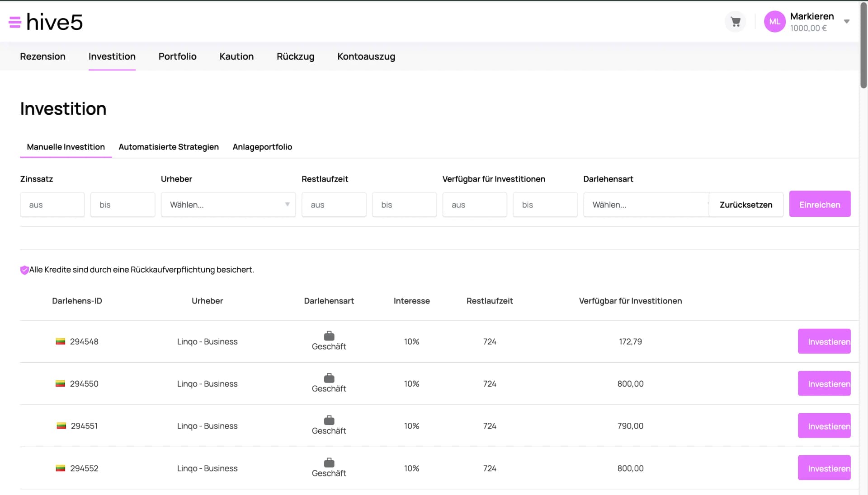The height and width of the screenshot is (495, 868).
Task: Click the Zurücksetzen button
Action: click(x=746, y=205)
